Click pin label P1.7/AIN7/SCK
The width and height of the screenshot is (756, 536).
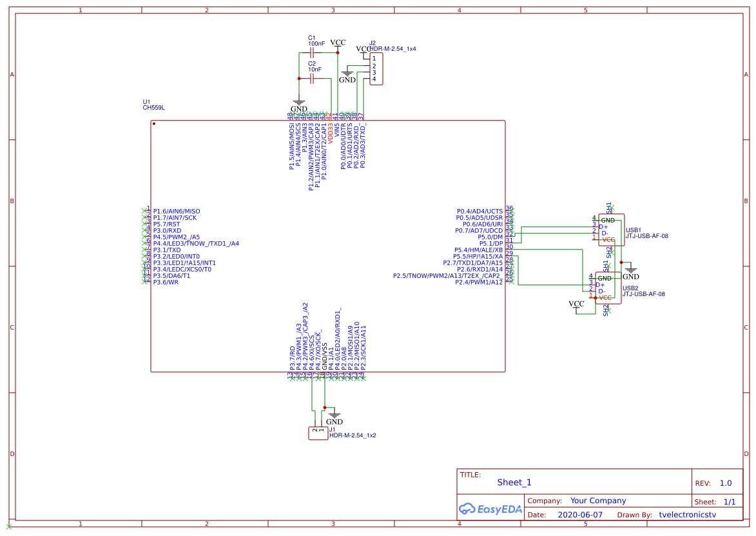[175, 217]
